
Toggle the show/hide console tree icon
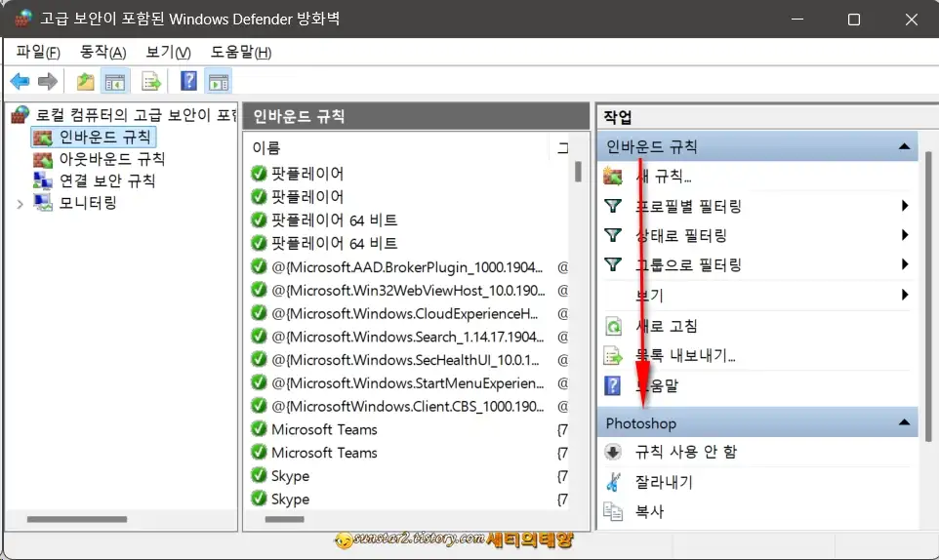(114, 81)
